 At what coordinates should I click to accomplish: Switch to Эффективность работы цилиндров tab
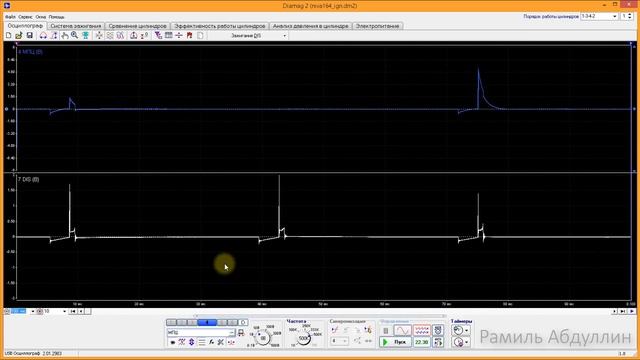[220, 26]
